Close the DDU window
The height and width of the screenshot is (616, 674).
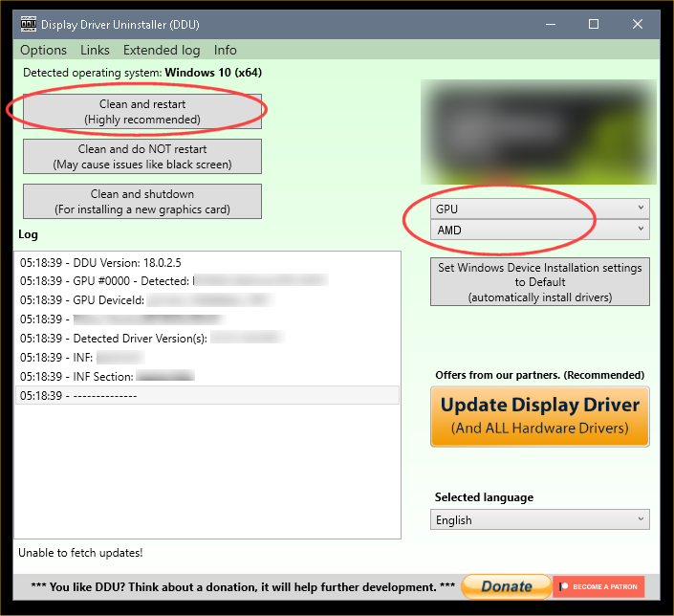[638, 25]
